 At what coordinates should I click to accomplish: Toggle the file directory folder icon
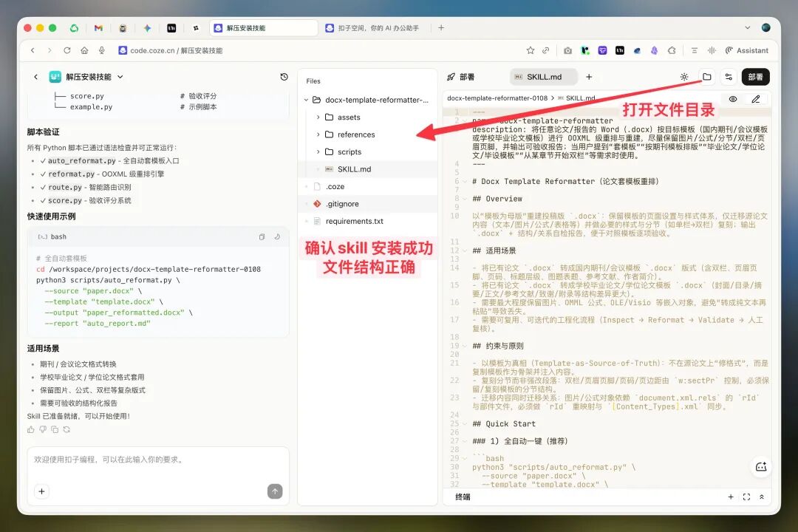point(707,77)
